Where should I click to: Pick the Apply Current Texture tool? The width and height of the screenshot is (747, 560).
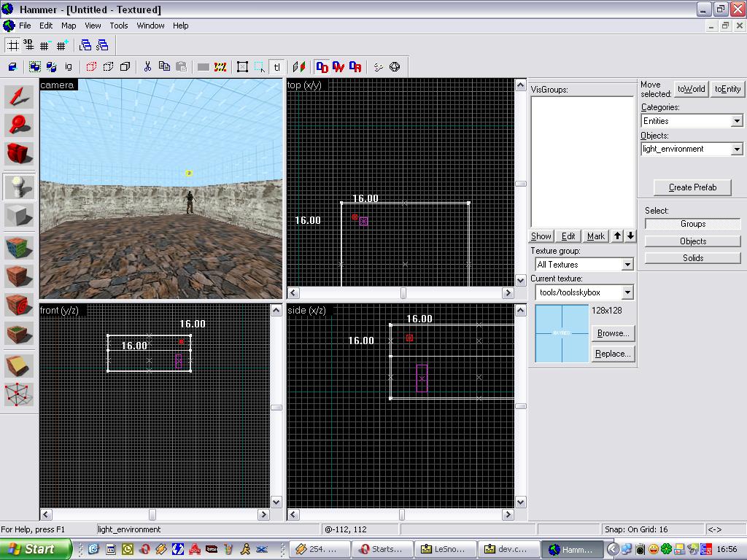[x=19, y=276]
